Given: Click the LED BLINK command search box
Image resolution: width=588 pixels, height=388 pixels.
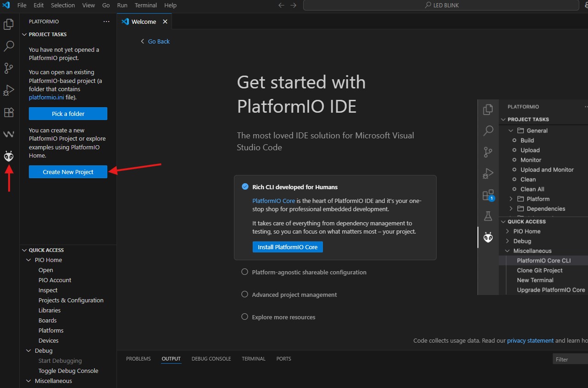Looking at the screenshot, I should pos(441,5).
